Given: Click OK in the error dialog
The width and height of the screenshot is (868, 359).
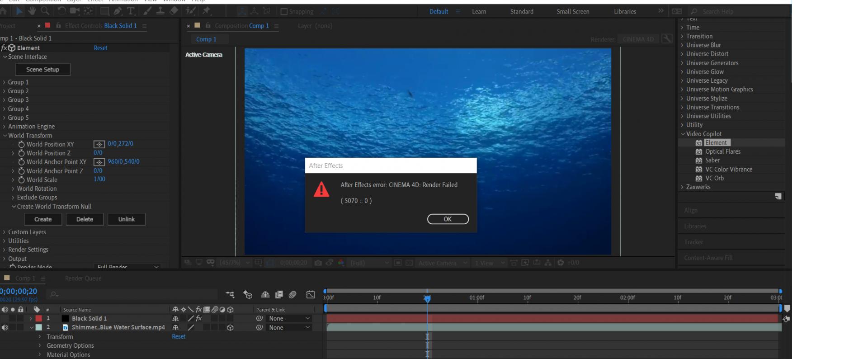Looking at the screenshot, I should (x=448, y=219).
